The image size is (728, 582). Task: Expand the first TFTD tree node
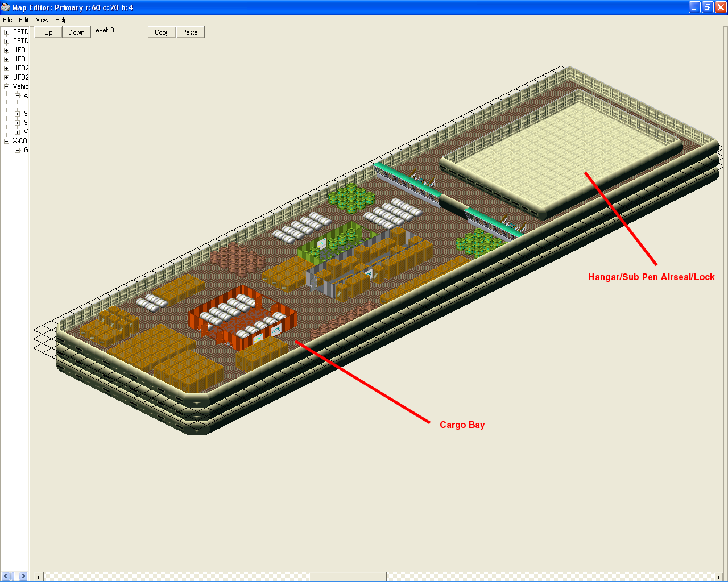click(7, 32)
